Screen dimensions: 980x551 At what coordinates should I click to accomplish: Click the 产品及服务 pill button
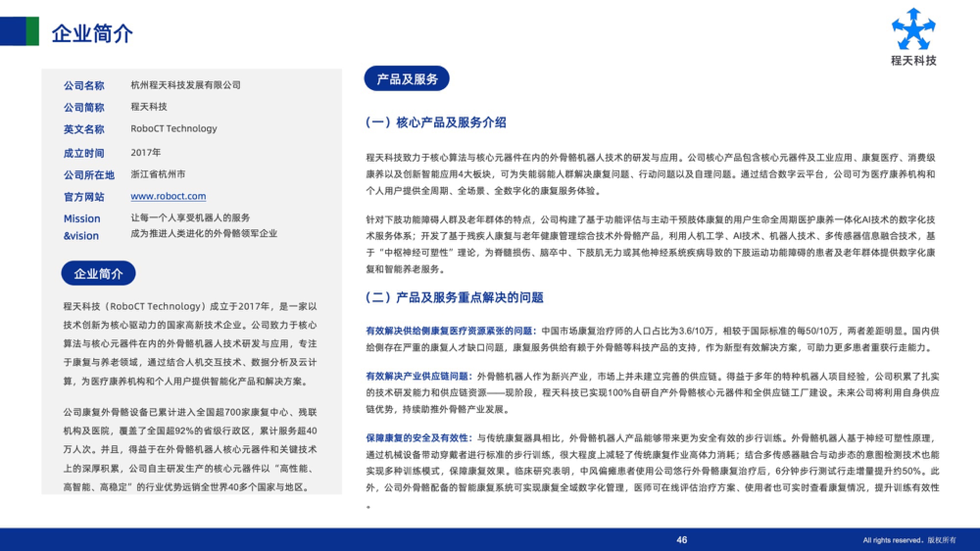point(407,79)
